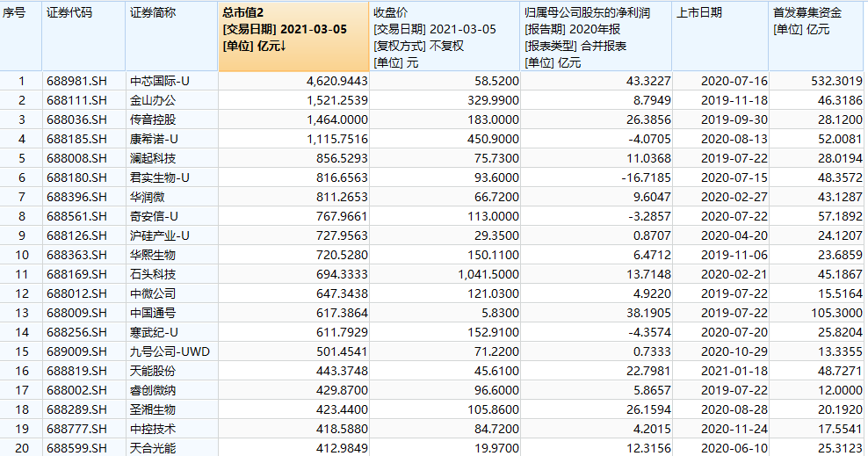868x456 pixels.
Task: Click IPO funds value 12.0000
Action: point(840,391)
